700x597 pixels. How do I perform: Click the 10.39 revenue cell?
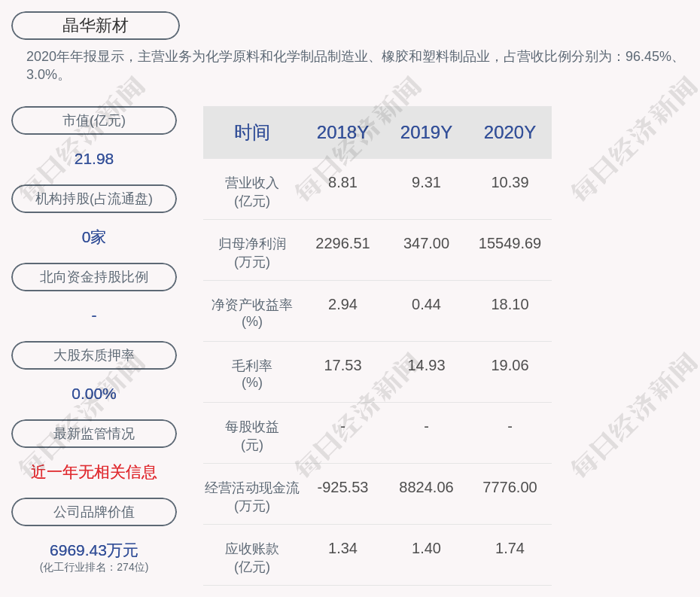510,183
